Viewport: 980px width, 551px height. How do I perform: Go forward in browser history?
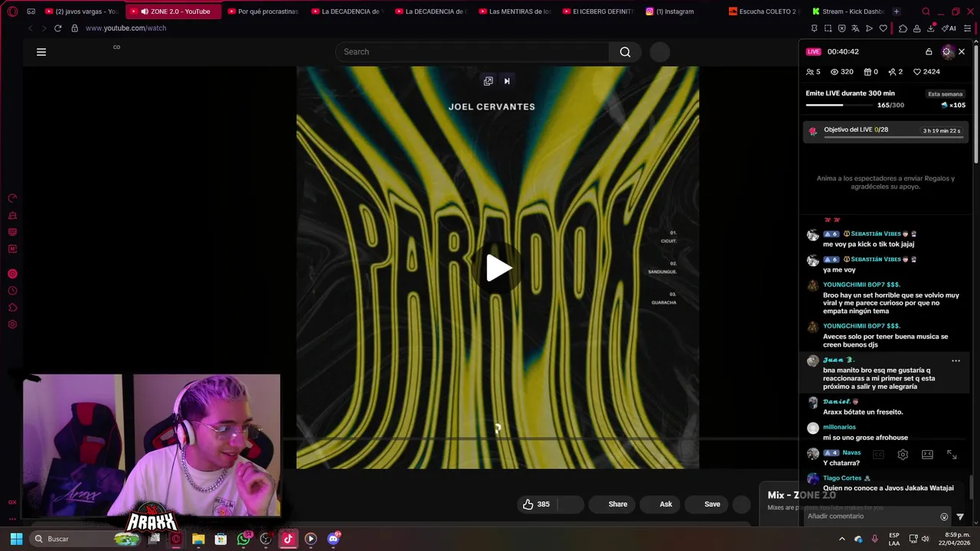pos(43,28)
